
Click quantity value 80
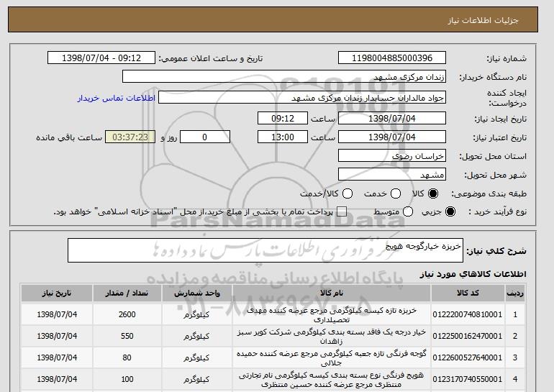point(127,357)
